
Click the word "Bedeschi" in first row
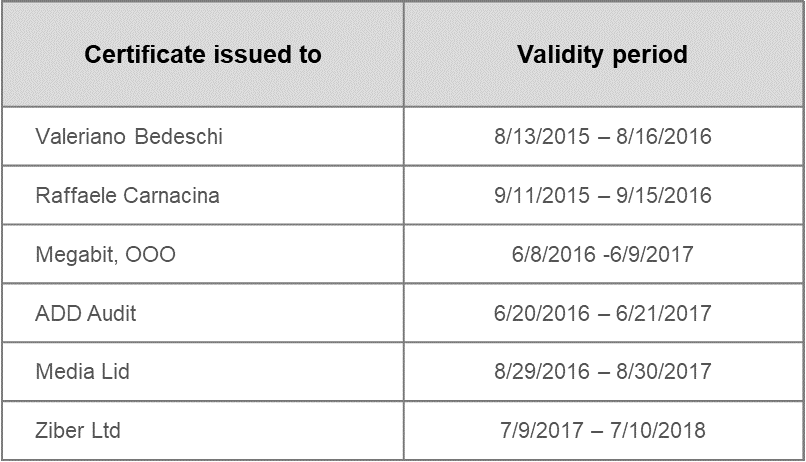179,137
